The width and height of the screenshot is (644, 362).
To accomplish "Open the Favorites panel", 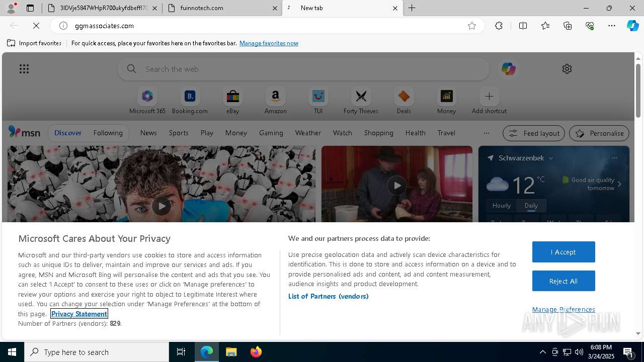I will 545,26.
